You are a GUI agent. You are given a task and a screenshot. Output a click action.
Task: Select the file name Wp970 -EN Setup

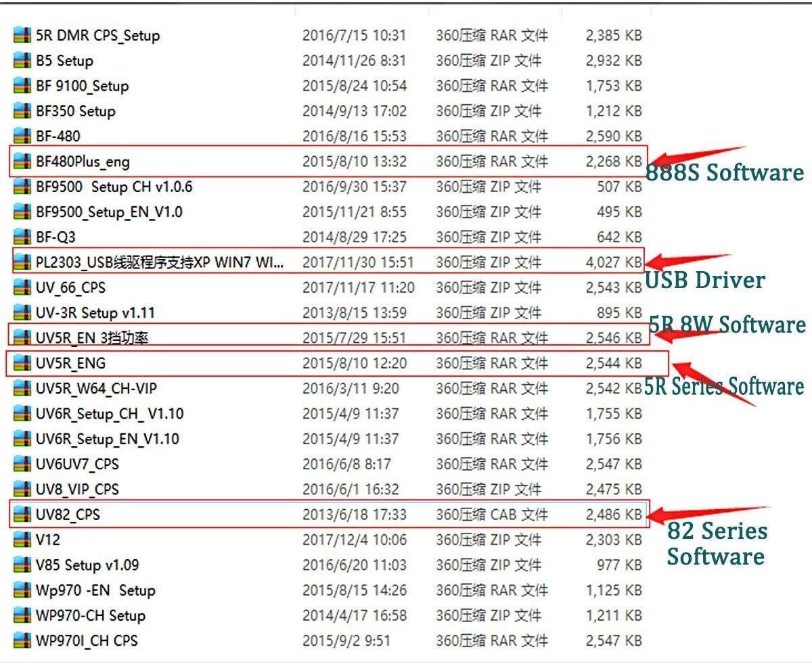click(x=96, y=591)
